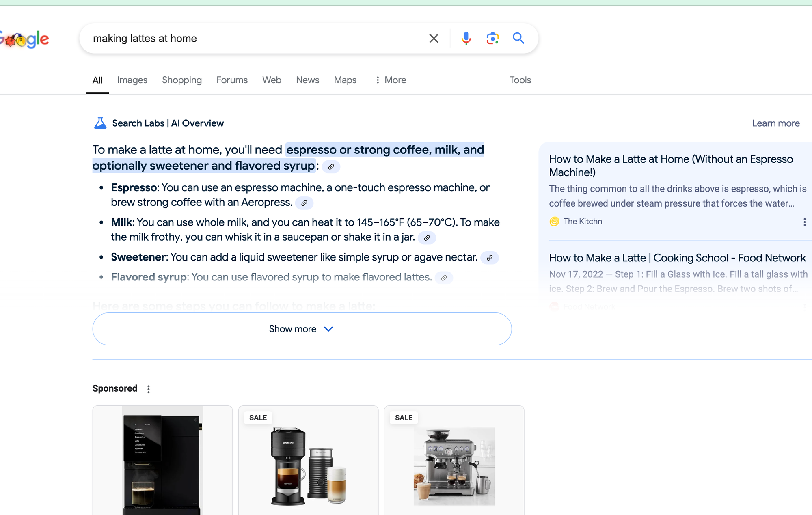Switch to the Shopping tab
This screenshot has width=812, height=515.
(181, 80)
